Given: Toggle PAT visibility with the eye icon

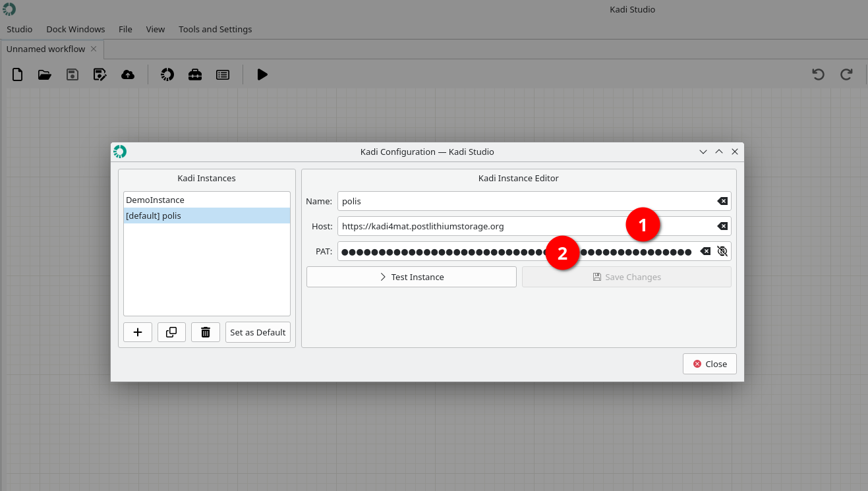Looking at the screenshot, I should coord(722,251).
